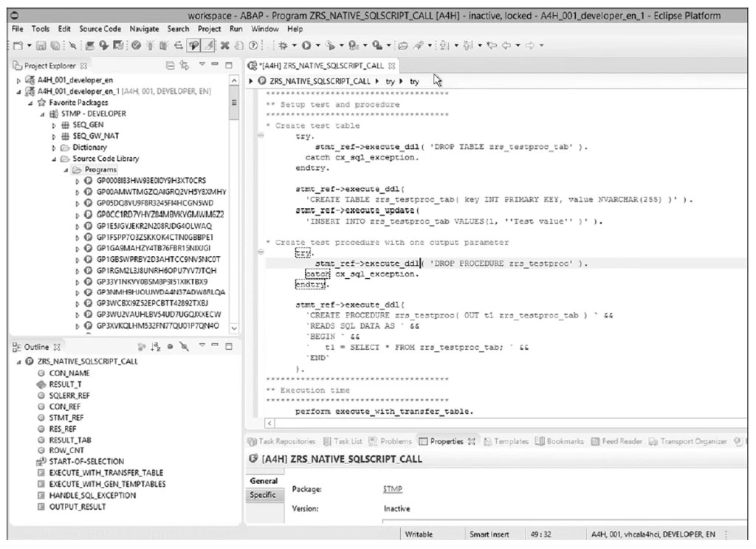
Task: Click the Debug bug icon
Action: tap(283, 45)
